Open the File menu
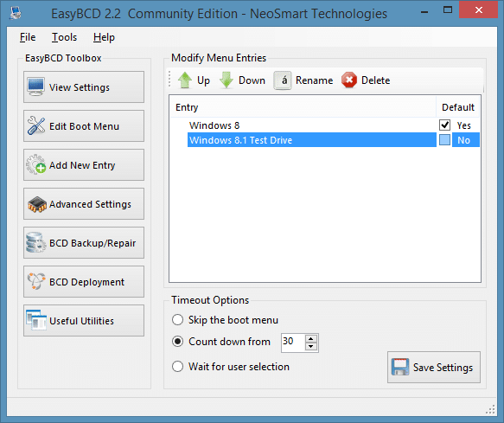 [28, 37]
